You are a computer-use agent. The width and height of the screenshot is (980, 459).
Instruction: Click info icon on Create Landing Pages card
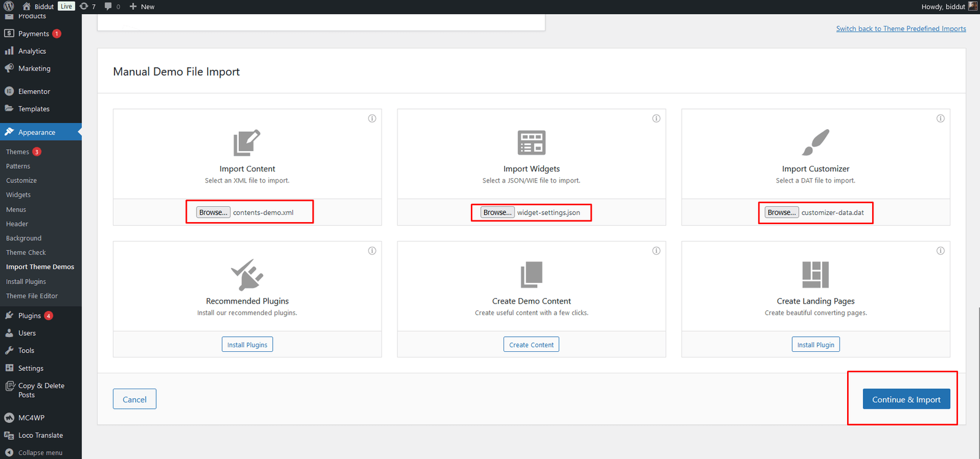[x=940, y=251]
